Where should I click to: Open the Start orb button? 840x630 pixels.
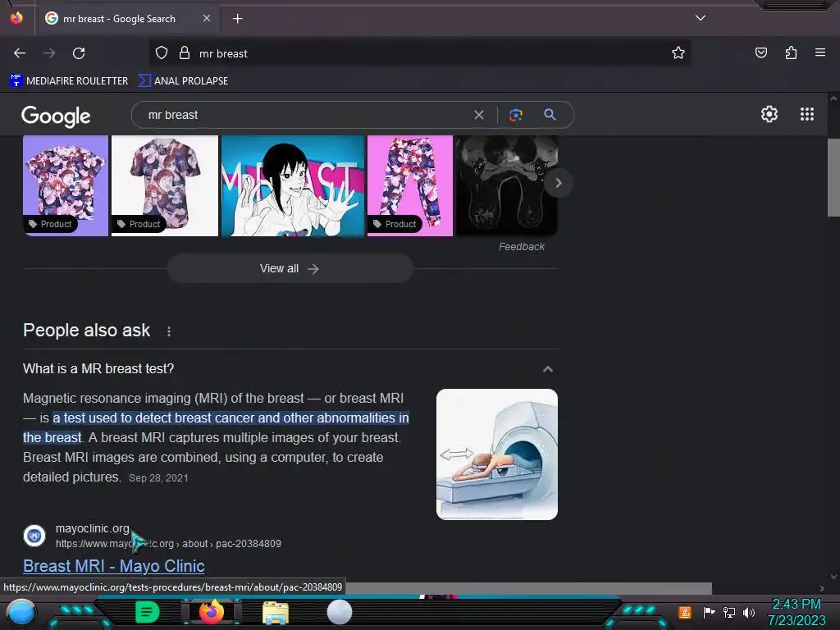click(x=21, y=614)
